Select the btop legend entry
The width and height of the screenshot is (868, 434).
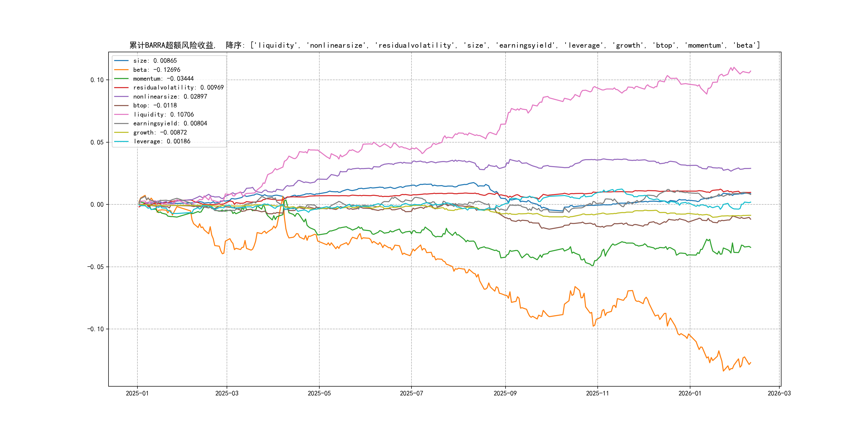pos(155,106)
